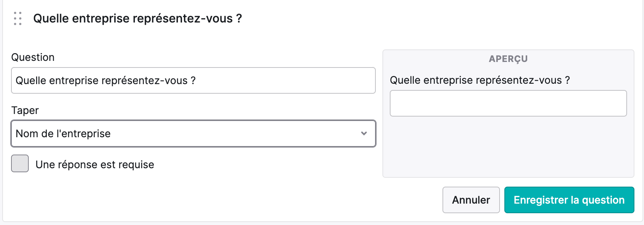This screenshot has height=225, width=644.
Task: Click the dropdown chevron arrow icon
Action: click(x=364, y=134)
